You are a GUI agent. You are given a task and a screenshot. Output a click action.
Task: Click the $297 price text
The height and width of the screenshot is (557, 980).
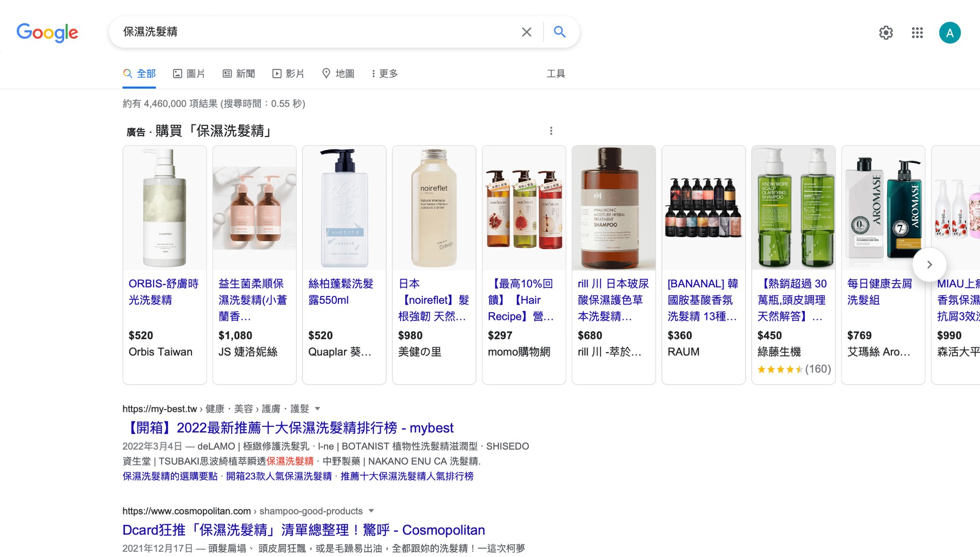point(500,336)
